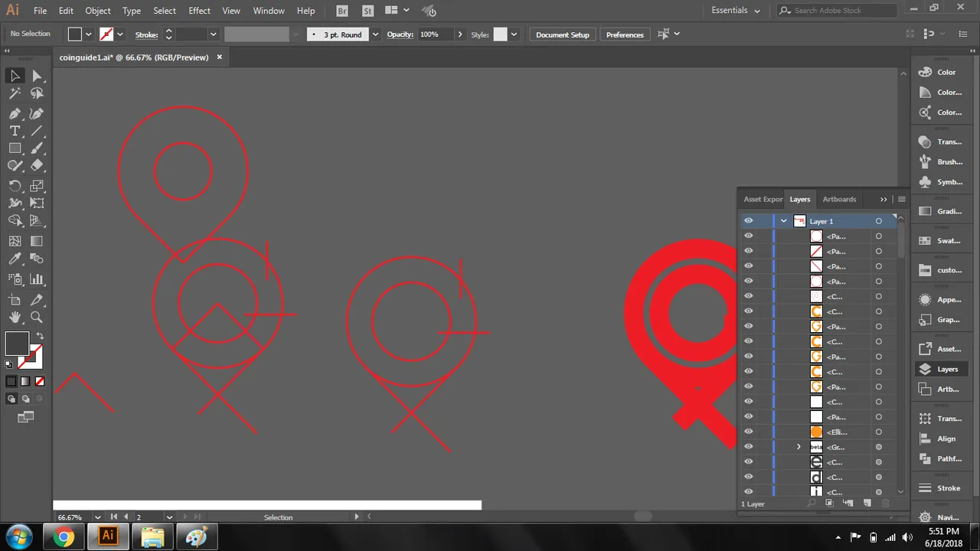The image size is (980, 551).
Task: Go to next artboard arrow
Action: click(185, 517)
